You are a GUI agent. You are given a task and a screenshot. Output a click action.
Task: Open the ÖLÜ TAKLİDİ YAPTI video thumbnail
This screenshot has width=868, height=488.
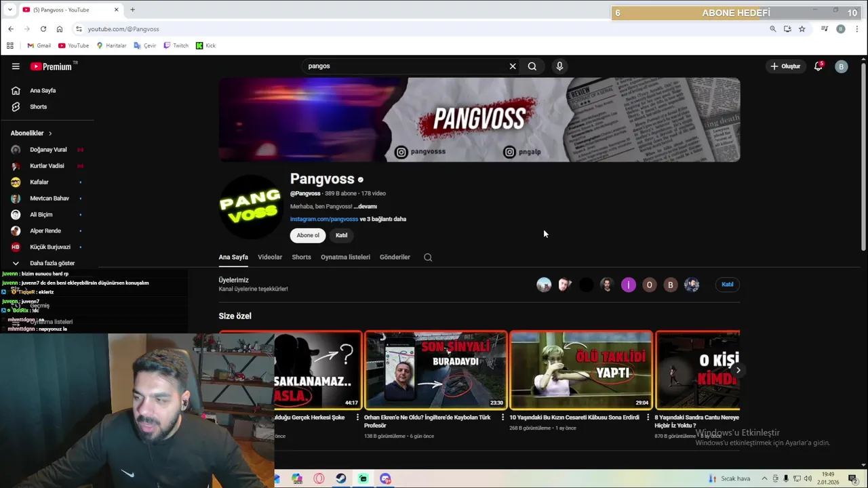coord(581,370)
